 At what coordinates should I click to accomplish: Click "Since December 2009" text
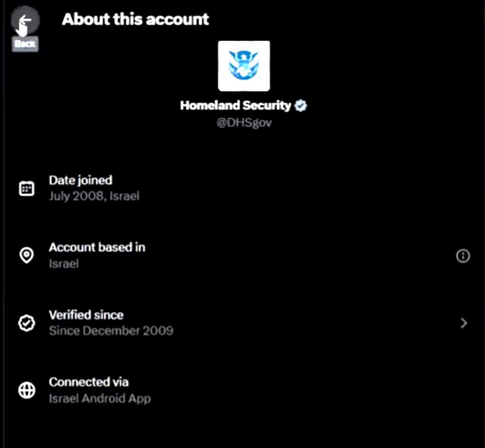(x=111, y=331)
